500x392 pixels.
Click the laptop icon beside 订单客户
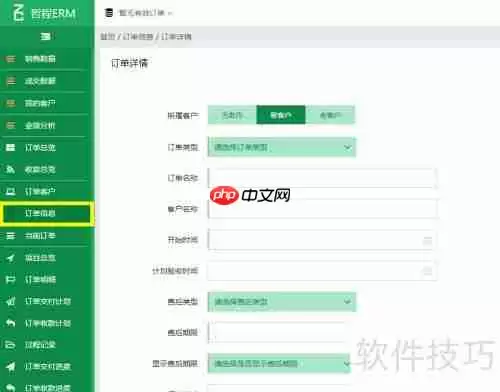coord(11,192)
